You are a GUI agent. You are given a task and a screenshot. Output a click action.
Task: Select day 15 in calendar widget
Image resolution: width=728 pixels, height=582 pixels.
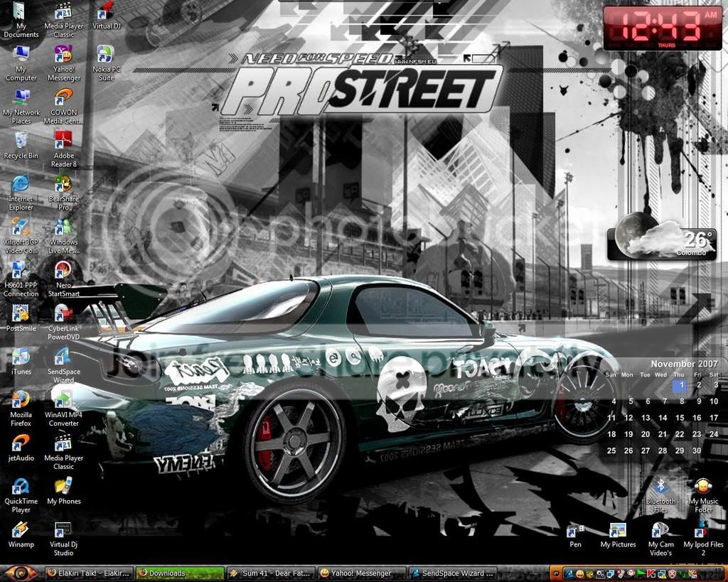click(680, 418)
